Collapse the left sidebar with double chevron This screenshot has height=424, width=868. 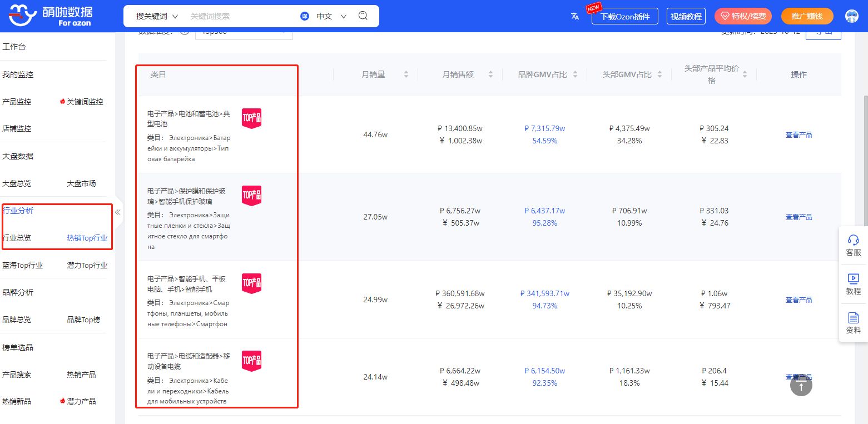118,212
